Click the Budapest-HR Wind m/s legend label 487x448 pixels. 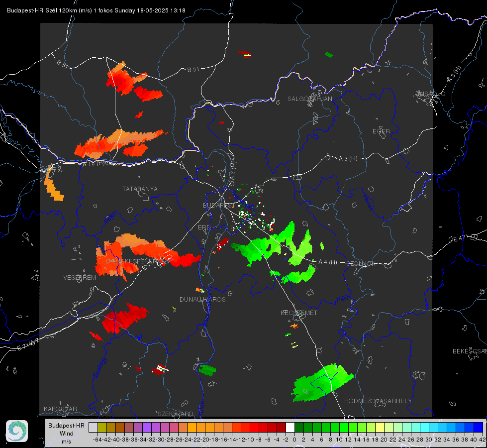[67, 434]
